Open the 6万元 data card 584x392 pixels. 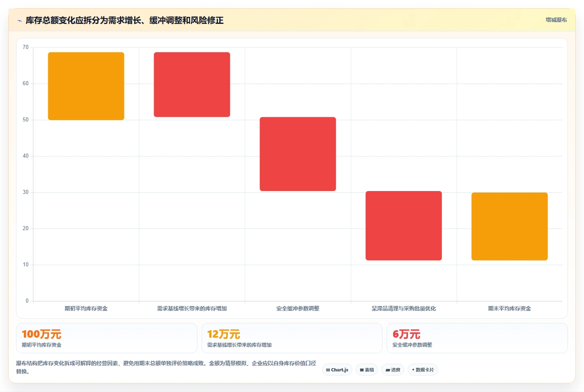pos(477,338)
